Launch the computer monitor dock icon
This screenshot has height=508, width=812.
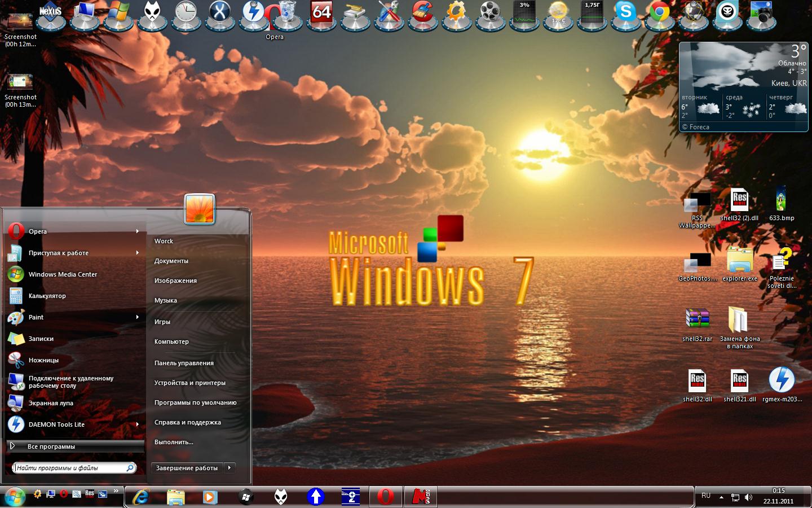(85, 15)
